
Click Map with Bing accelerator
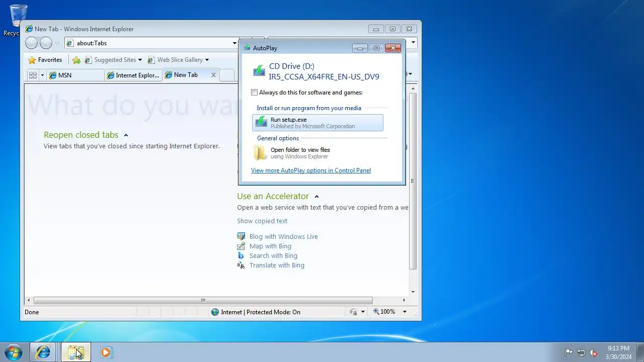[270, 246]
